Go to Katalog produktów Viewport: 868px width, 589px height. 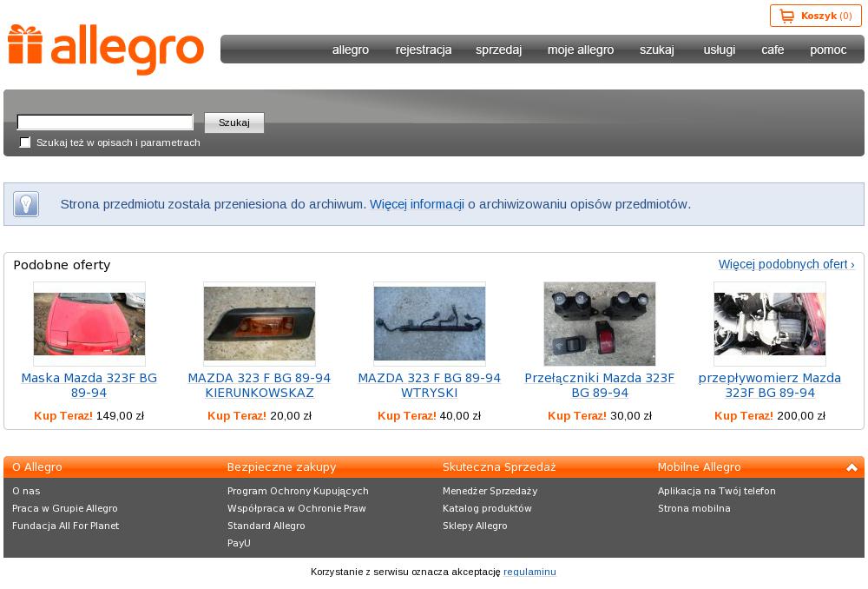pos(487,508)
